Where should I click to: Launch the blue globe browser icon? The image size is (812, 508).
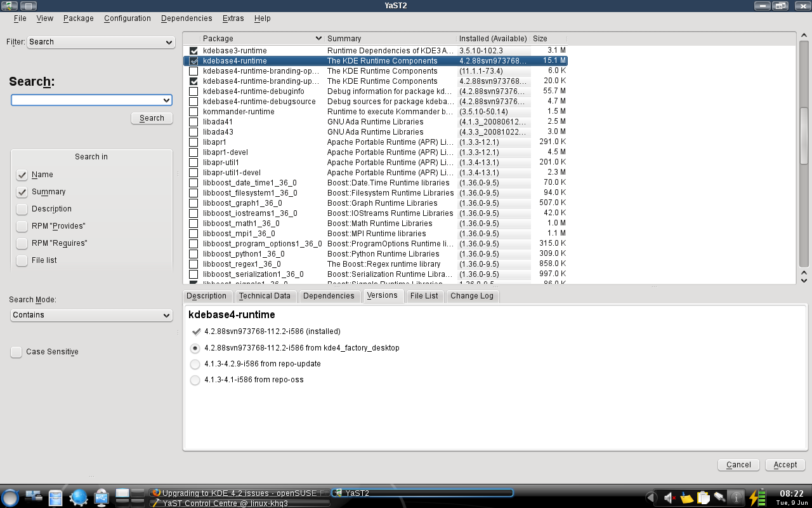78,498
